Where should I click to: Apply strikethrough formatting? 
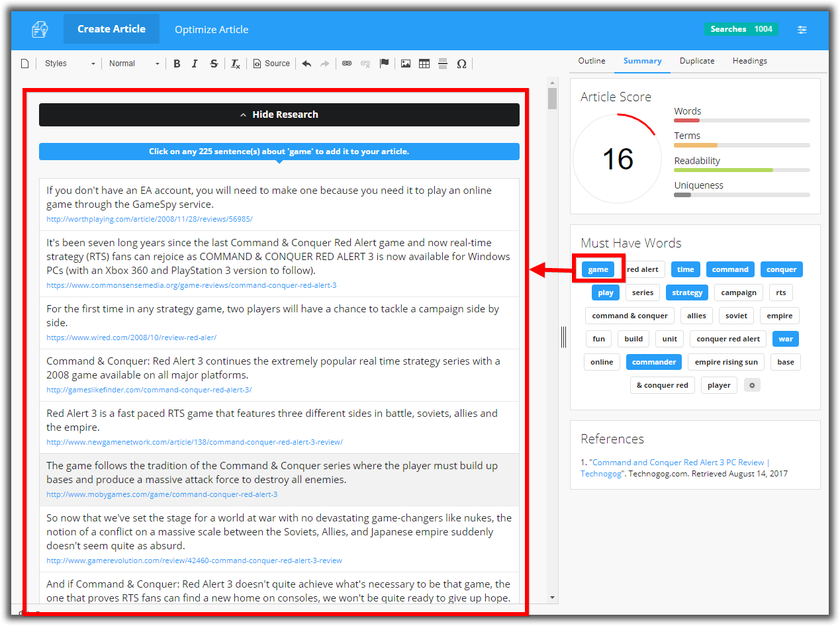pyautogui.click(x=214, y=64)
